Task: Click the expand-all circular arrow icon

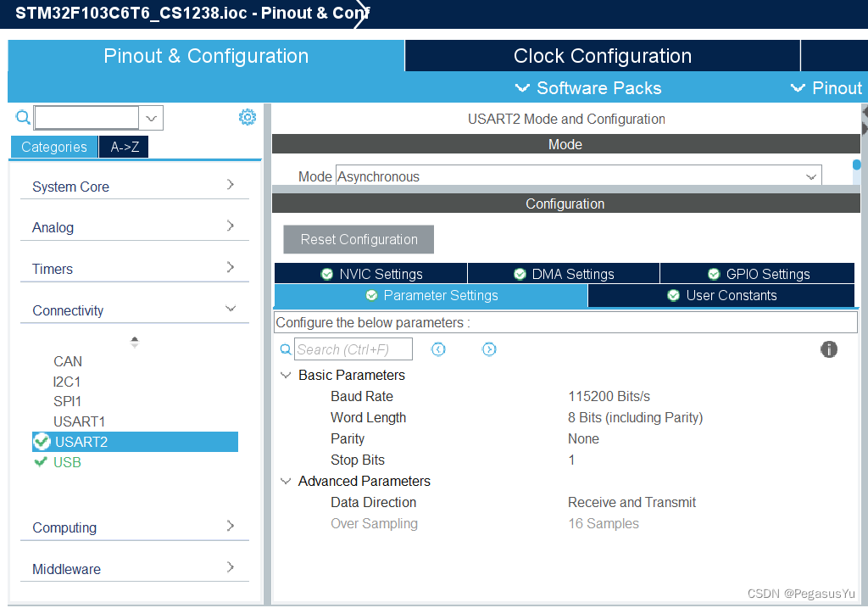Action: pyautogui.click(x=489, y=349)
